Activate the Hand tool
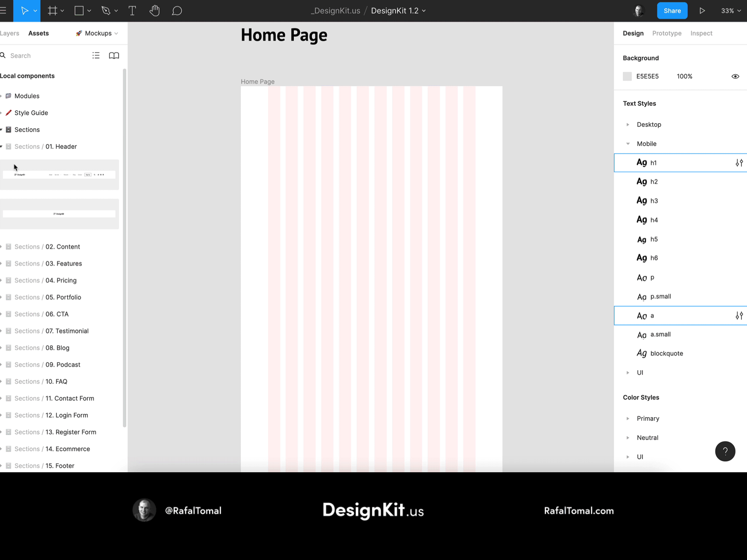747x560 pixels. 155,11
